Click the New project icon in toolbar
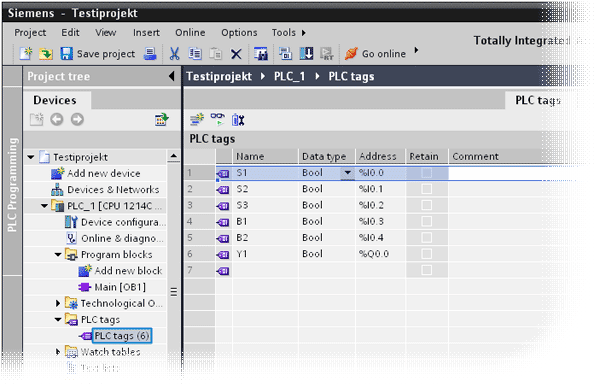The image size is (600, 387). pos(26,54)
